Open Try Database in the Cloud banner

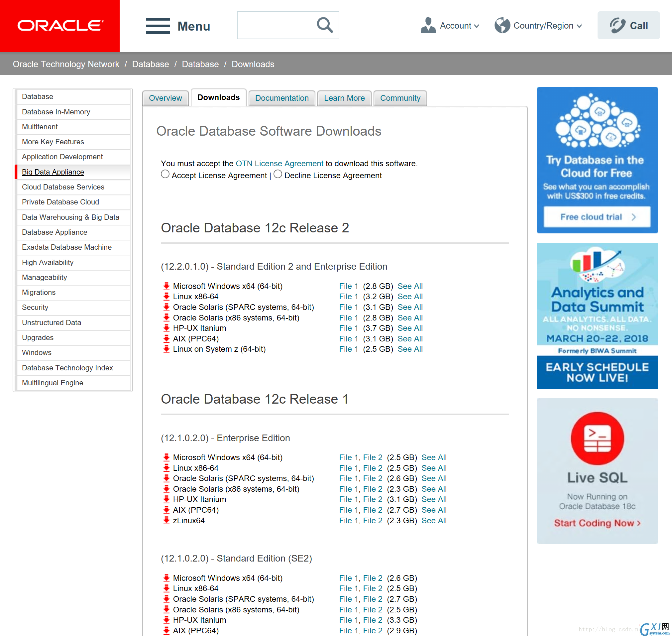[x=597, y=160]
